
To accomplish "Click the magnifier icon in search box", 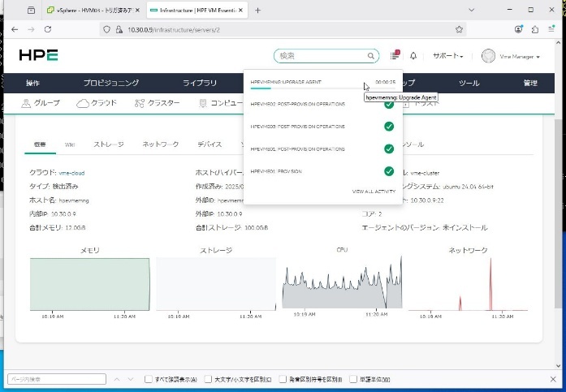I will coord(371,56).
